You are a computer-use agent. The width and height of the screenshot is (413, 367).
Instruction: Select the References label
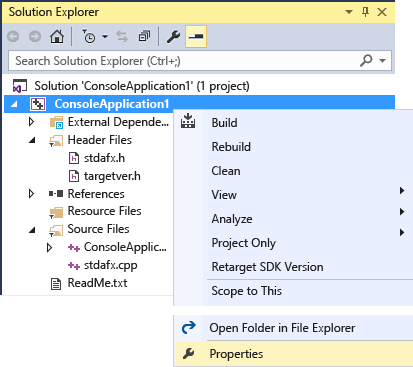click(96, 194)
